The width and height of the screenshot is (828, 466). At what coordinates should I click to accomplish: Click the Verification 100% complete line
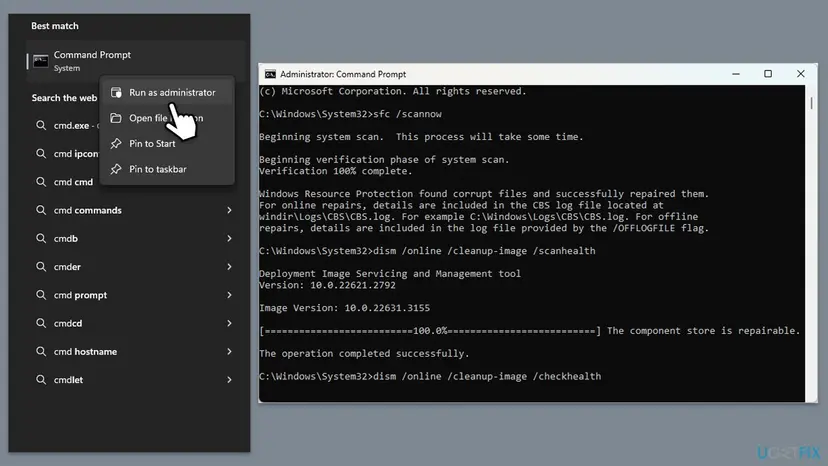335,171
